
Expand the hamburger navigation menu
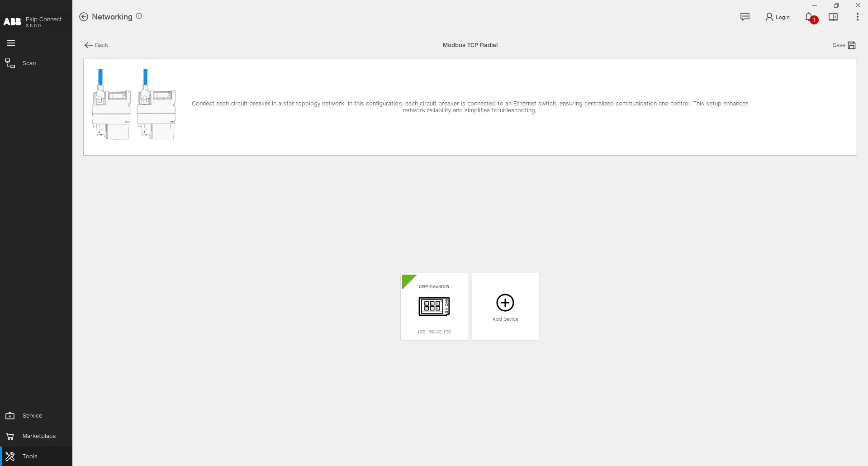(11, 43)
